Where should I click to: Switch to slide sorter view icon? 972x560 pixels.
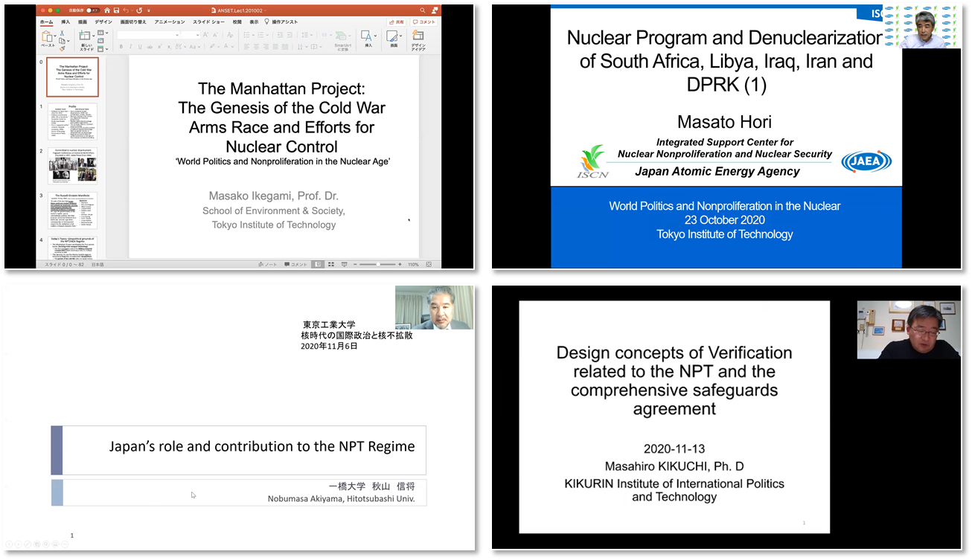[331, 264]
